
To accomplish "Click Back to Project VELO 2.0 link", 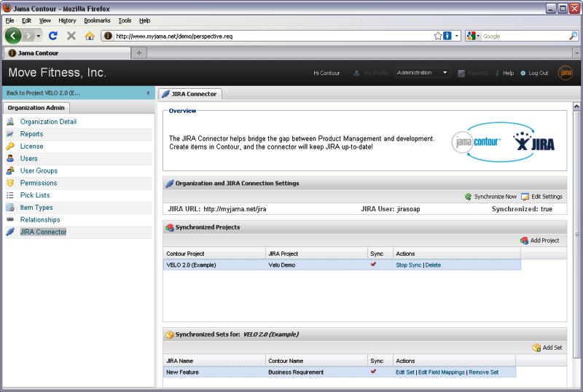I will [43, 93].
